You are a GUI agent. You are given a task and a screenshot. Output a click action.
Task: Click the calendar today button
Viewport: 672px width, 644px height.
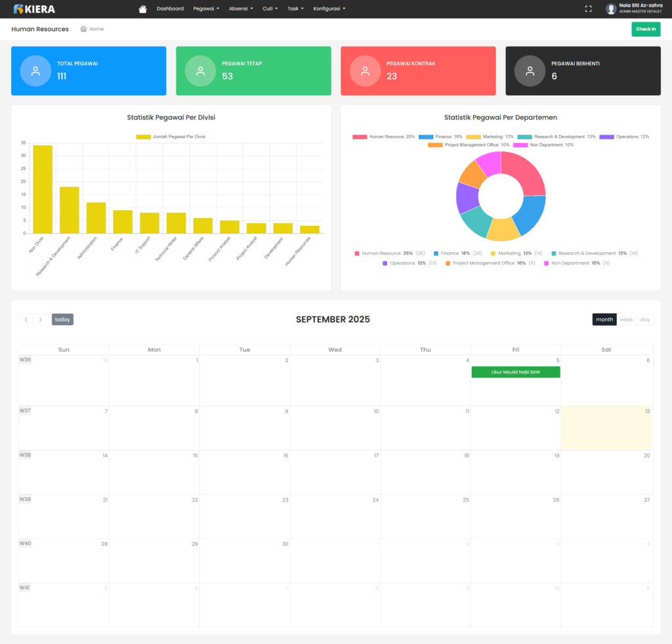62,320
